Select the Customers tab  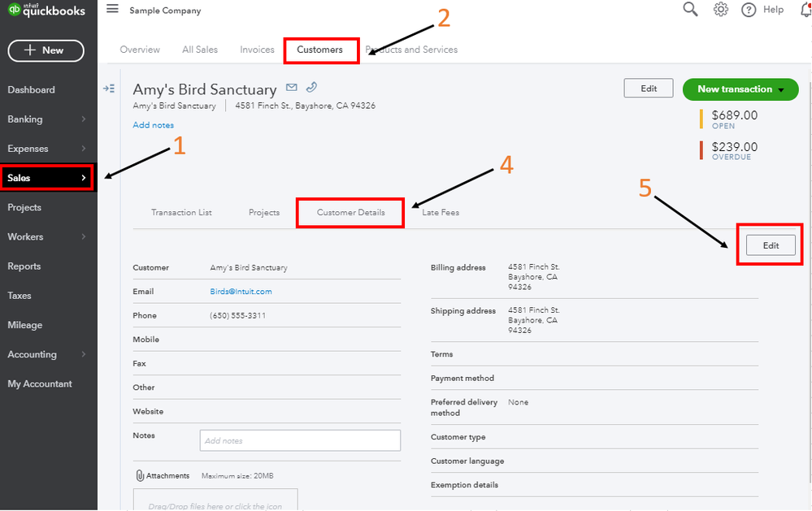pyautogui.click(x=319, y=50)
